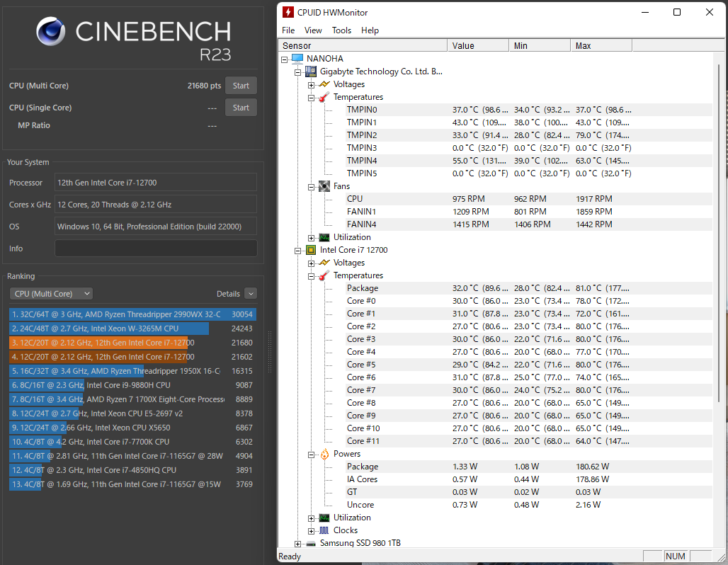Select the Xeon W-3265M ranking row
Viewport: 728px width, 565px height.
[x=132, y=329]
